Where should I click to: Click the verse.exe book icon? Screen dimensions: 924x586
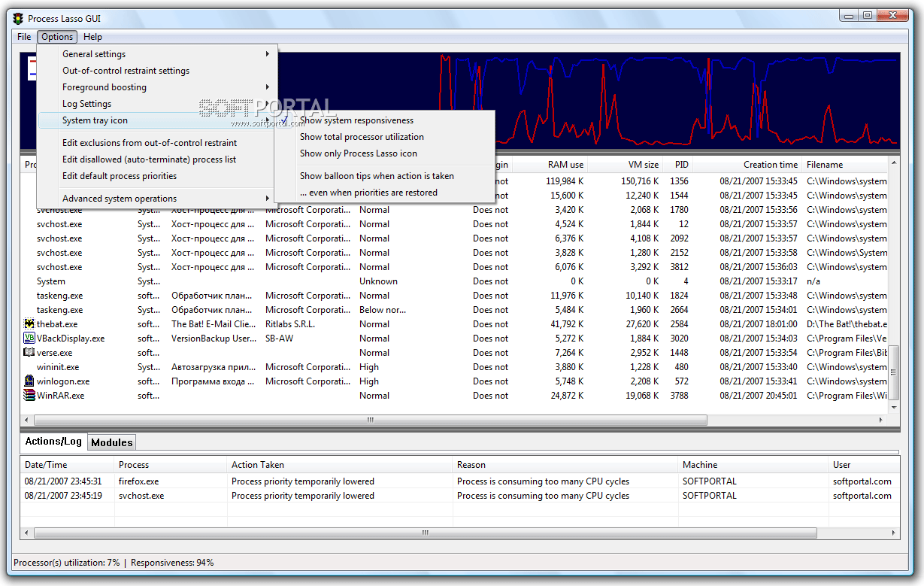(x=30, y=353)
